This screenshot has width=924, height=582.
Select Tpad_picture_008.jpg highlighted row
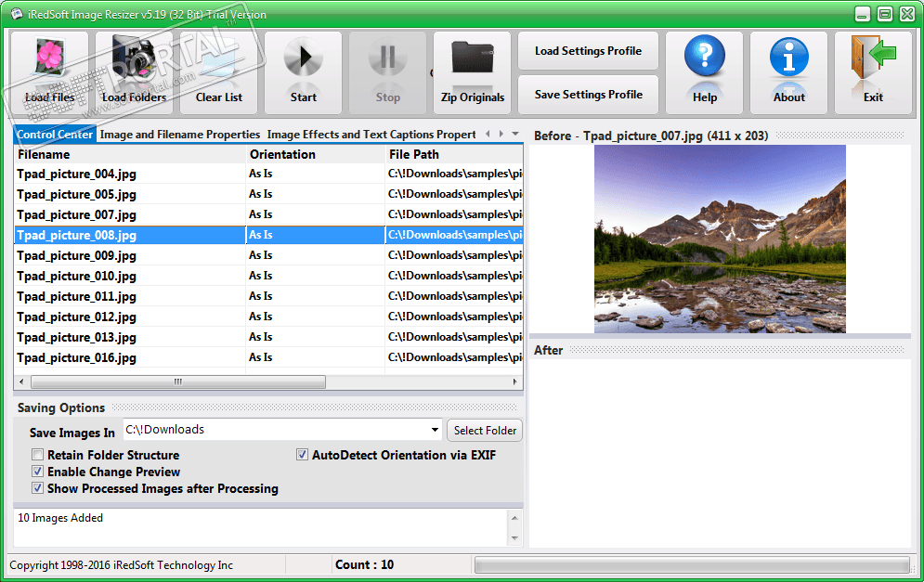click(x=268, y=235)
